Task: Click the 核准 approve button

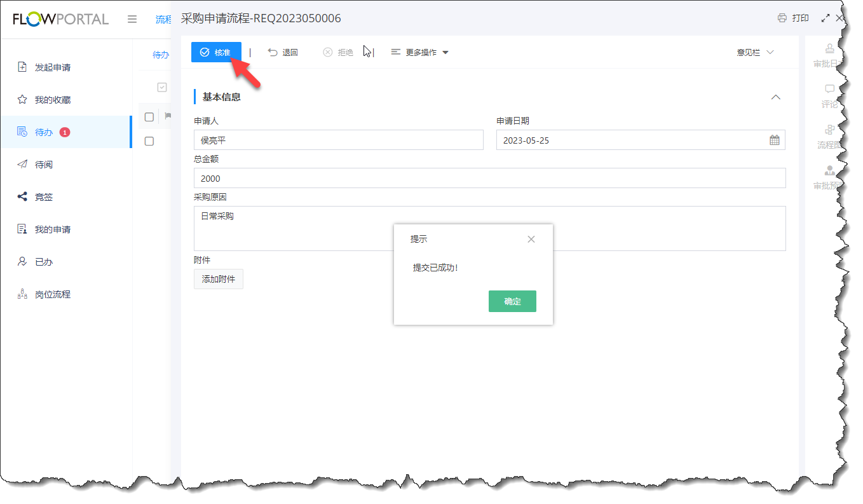Action: click(x=216, y=52)
